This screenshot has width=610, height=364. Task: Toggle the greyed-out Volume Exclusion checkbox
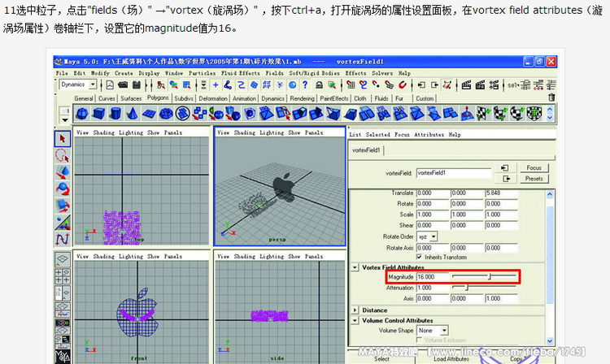(x=419, y=340)
